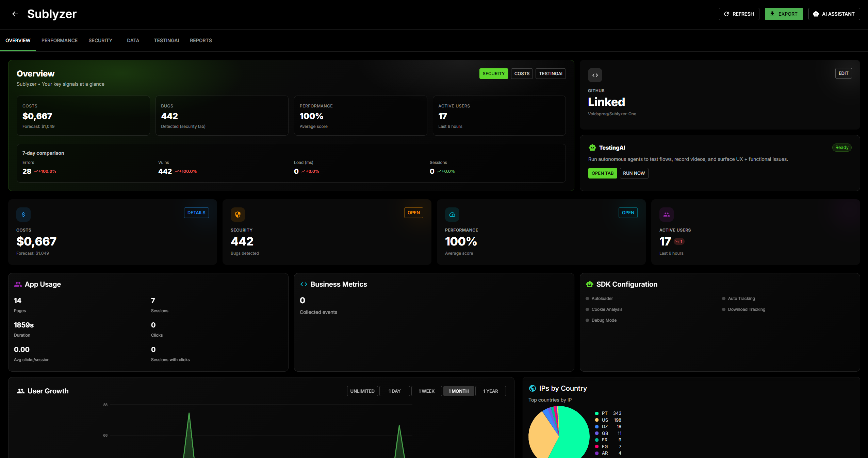Image resolution: width=868 pixels, height=458 pixels.
Task: Open the Security tab
Action: click(100, 40)
